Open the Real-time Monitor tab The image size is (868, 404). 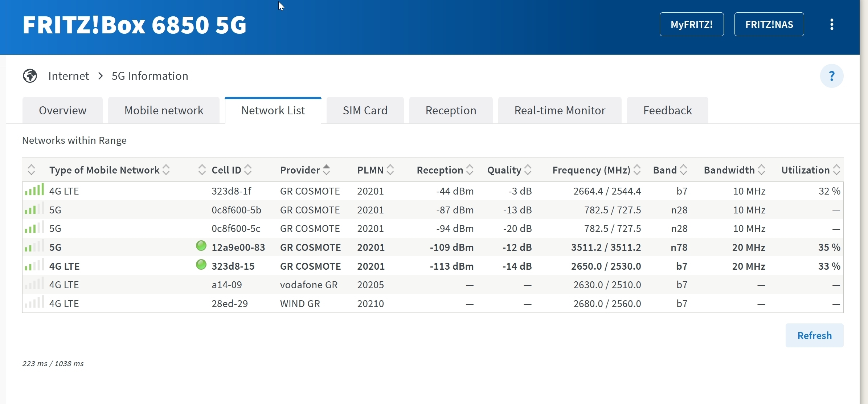pyautogui.click(x=560, y=110)
